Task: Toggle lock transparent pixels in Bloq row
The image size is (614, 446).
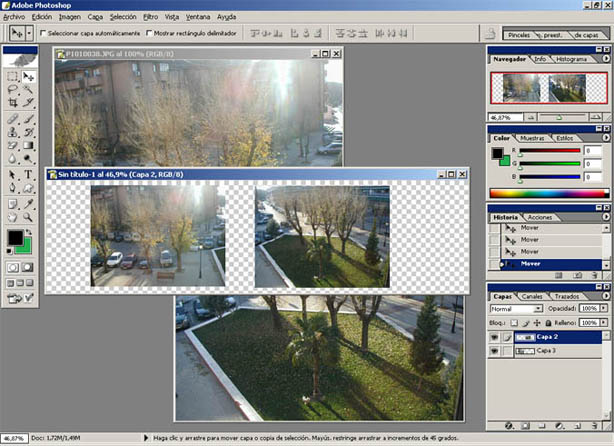Action: click(x=514, y=323)
